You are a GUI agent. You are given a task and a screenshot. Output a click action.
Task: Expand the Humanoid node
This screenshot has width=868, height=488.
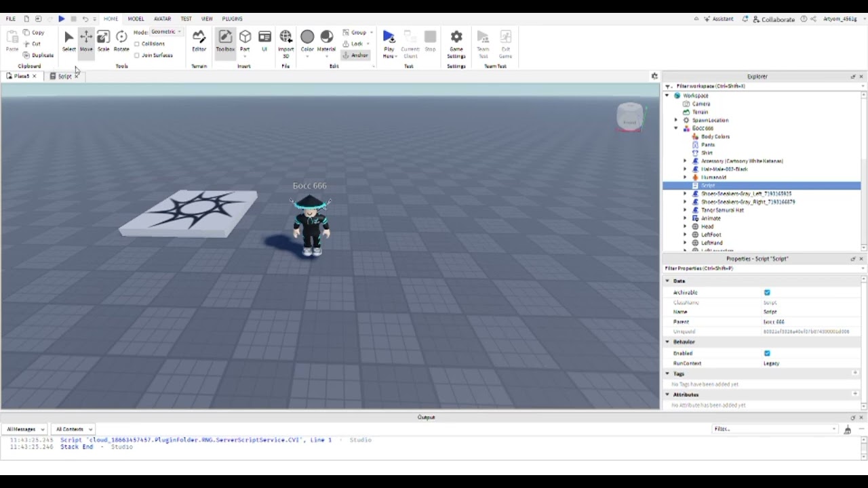(685, 177)
